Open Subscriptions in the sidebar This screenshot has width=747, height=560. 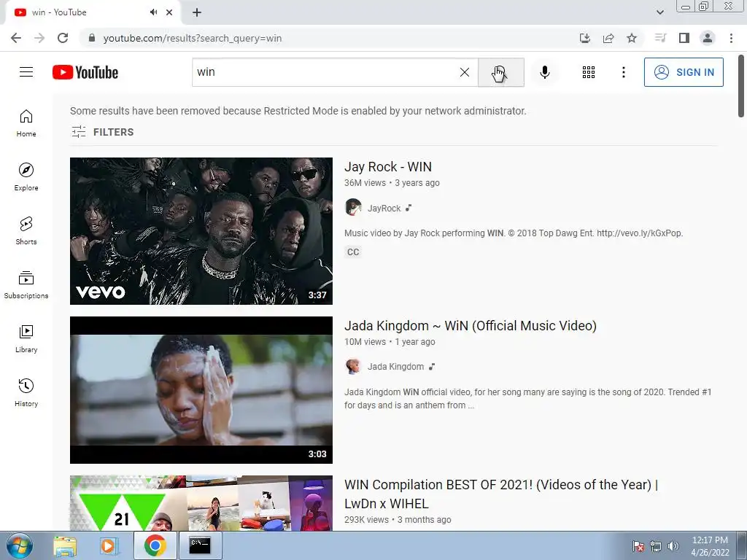pos(26,285)
